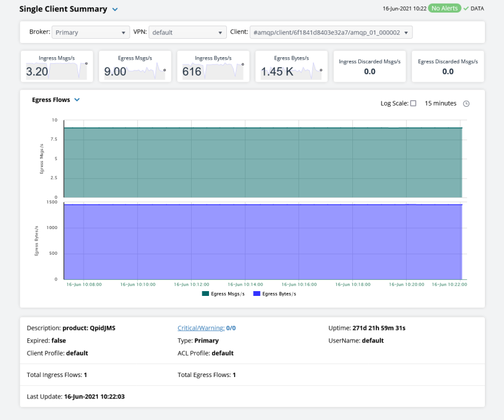Click the No Alerts status badge

coord(444,9)
